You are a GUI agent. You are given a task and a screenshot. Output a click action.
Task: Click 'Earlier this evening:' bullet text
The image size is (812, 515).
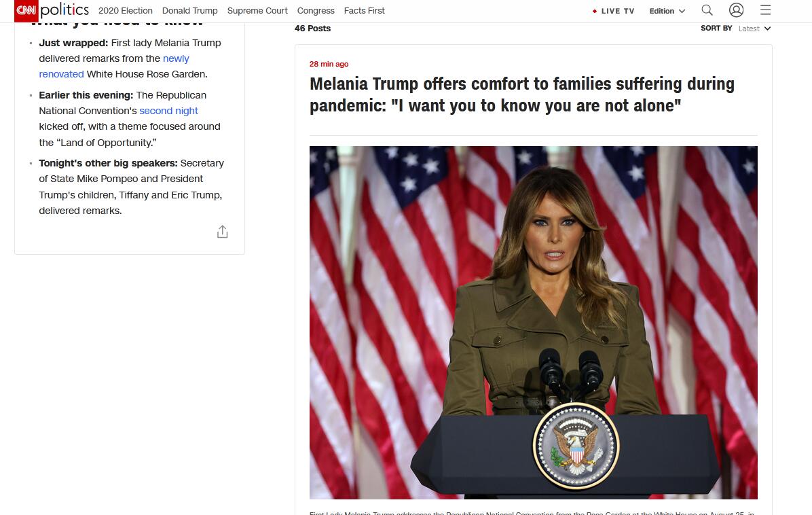86,95
